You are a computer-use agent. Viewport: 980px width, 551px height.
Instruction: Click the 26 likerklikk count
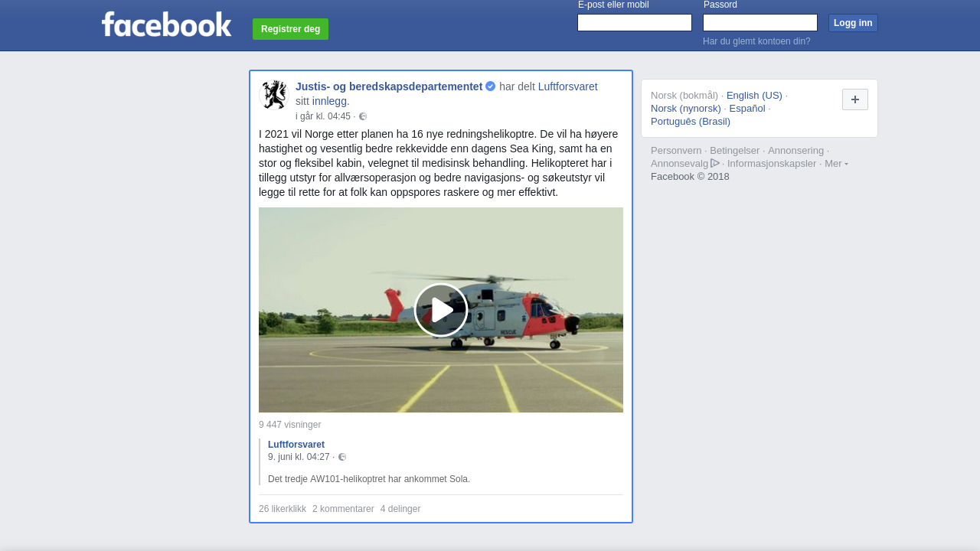click(x=283, y=509)
